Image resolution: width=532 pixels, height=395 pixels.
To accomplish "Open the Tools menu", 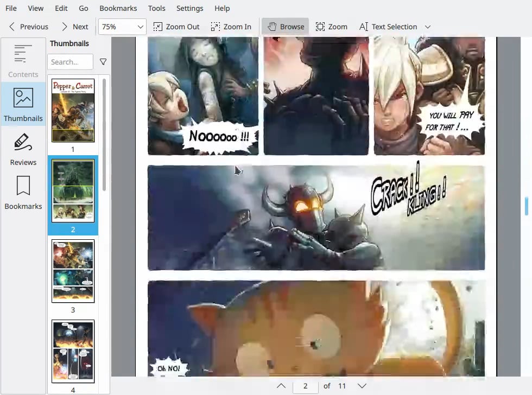I will pos(156,8).
